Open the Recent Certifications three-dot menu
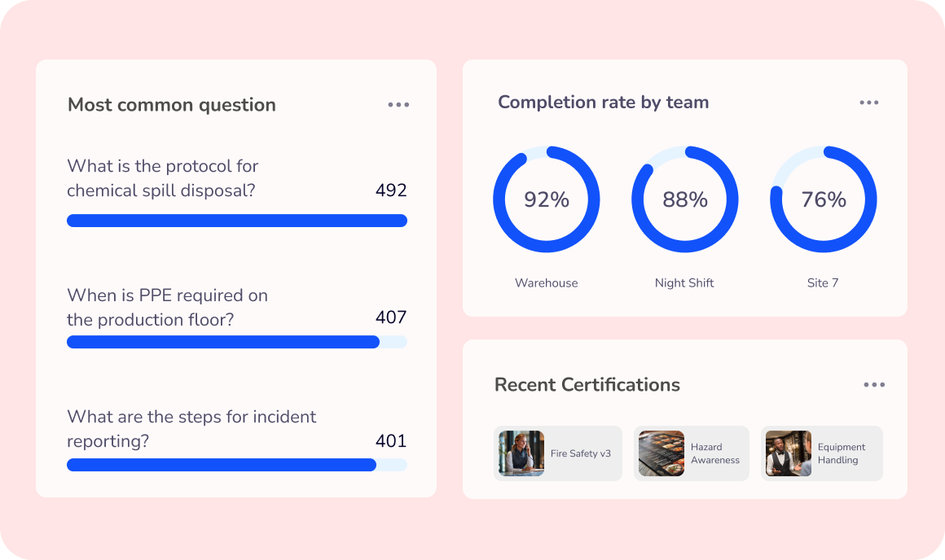945x560 pixels. pyautogui.click(x=874, y=385)
